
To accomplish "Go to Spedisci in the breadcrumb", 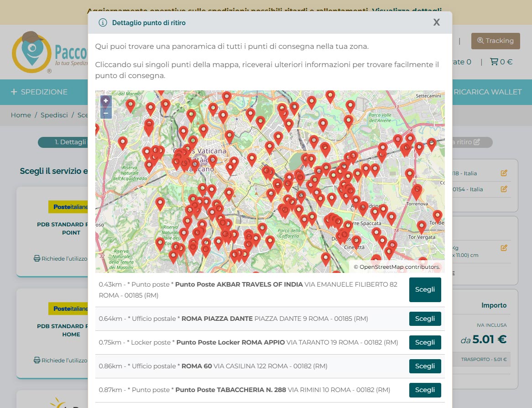I will (x=54, y=115).
